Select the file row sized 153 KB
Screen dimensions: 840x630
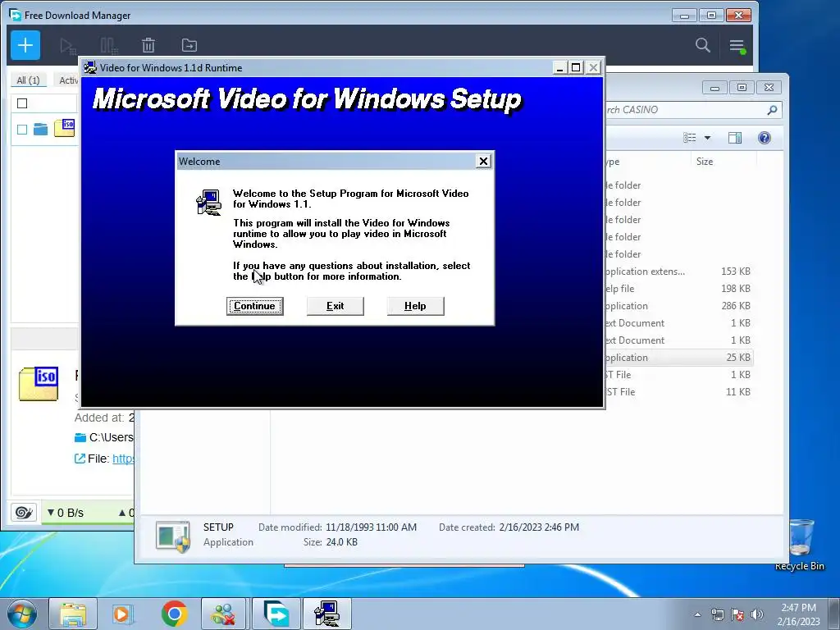coord(678,271)
